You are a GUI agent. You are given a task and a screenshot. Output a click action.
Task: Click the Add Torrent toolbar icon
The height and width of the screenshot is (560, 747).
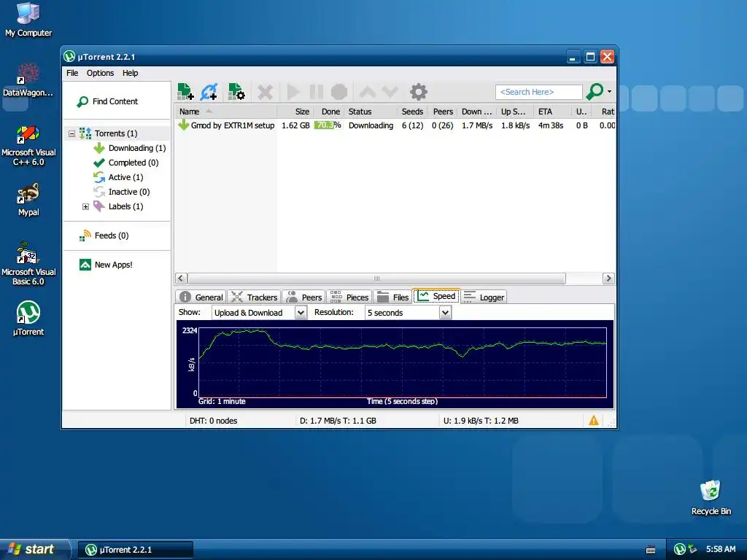(x=185, y=91)
